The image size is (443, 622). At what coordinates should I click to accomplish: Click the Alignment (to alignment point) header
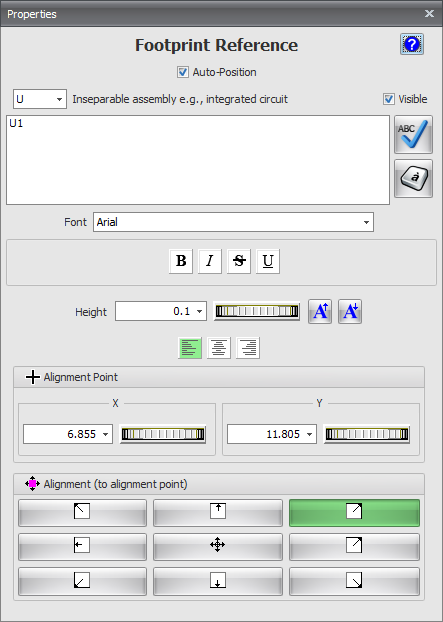click(x=219, y=484)
